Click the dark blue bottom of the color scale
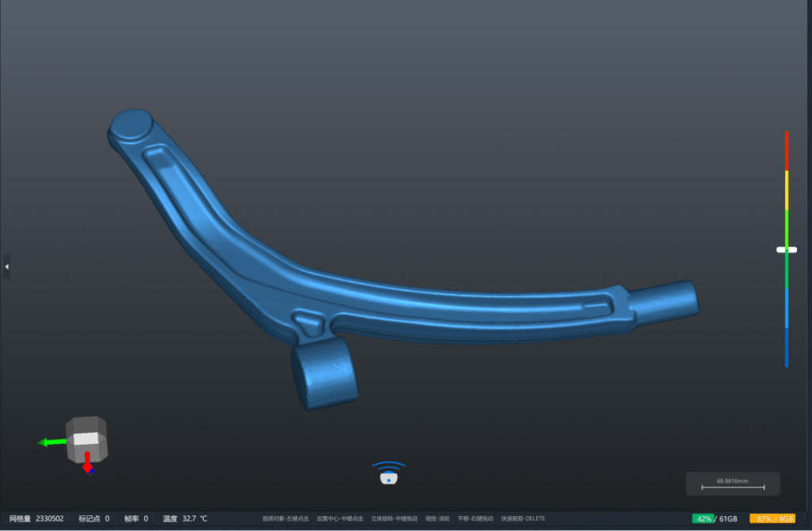The width and height of the screenshot is (812, 531). [x=787, y=347]
